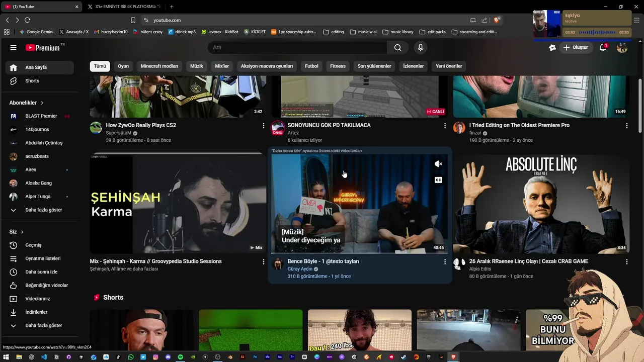The height and width of the screenshot is (362, 644).
Task: Expand the Abonelikler section chevron
Action: [x=42, y=103]
